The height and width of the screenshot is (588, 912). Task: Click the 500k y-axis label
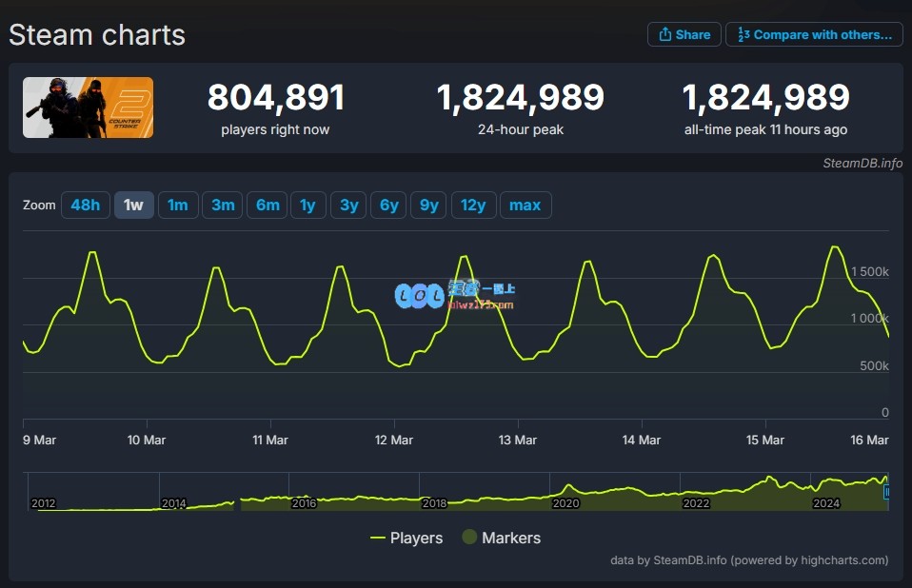[x=874, y=366]
